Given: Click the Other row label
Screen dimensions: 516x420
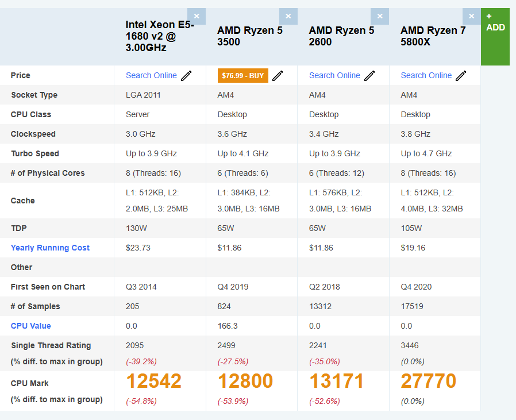Looking at the screenshot, I should [x=21, y=267].
